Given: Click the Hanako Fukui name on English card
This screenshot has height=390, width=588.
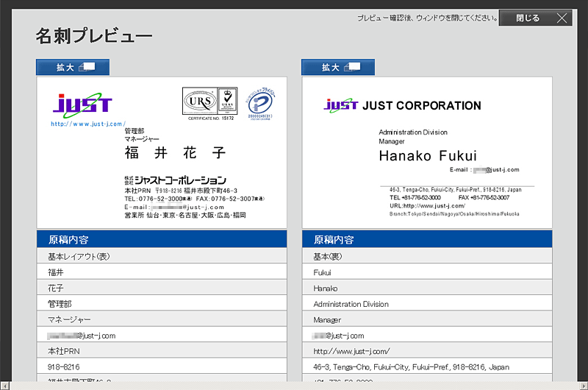Looking at the screenshot, I should 428,156.
